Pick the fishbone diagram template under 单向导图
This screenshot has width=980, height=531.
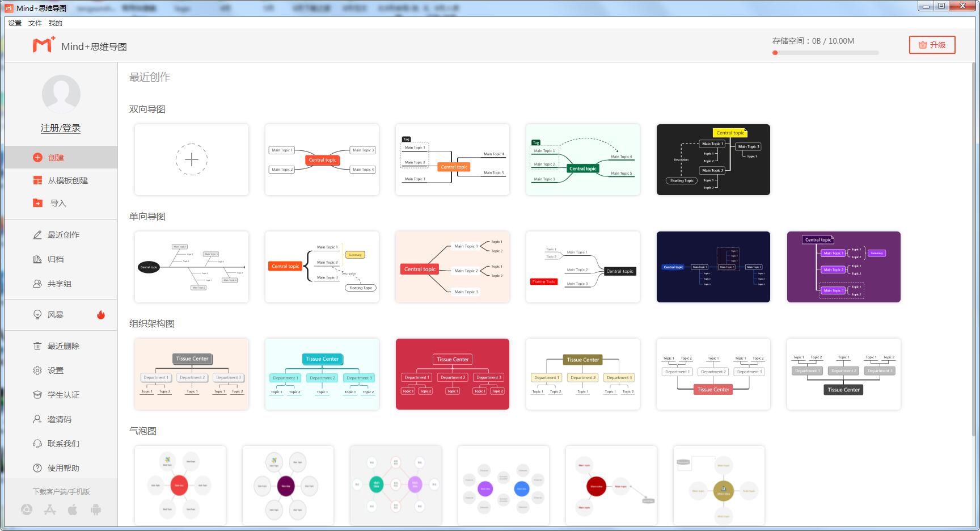coord(192,267)
